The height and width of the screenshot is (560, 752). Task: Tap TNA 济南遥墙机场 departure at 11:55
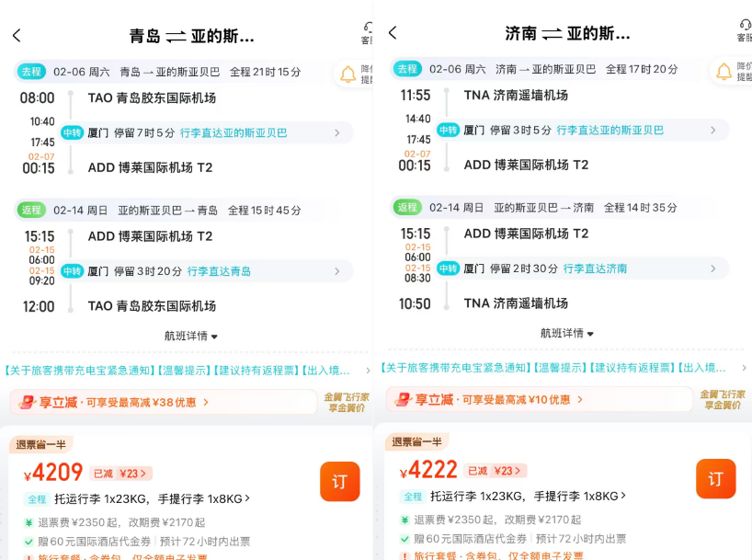point(516,95)
